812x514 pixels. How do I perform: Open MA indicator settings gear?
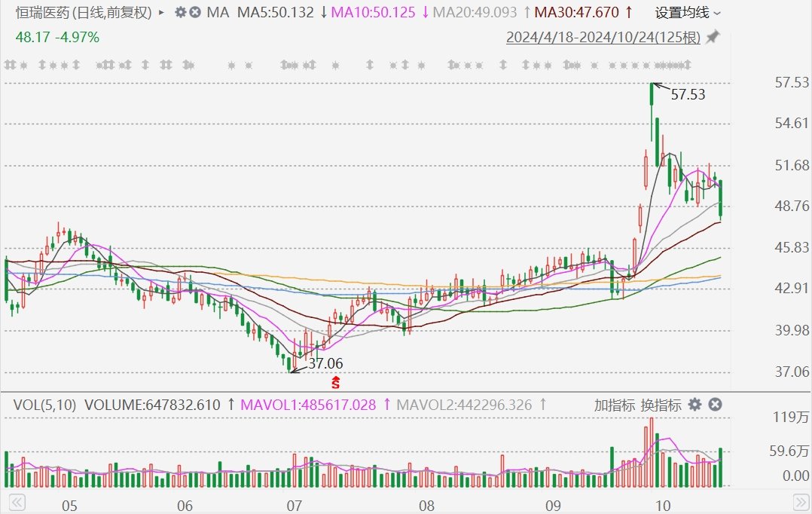[180, 13]
